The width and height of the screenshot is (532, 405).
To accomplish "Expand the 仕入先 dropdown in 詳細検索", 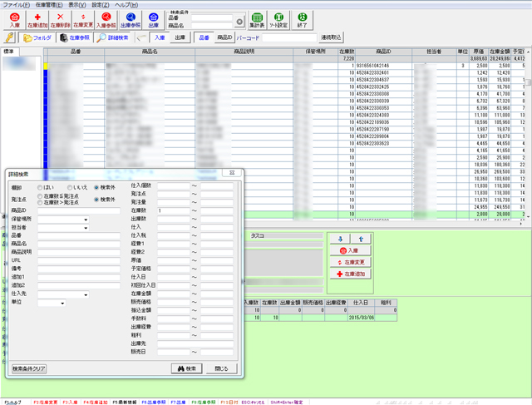I will coord(86,294).
